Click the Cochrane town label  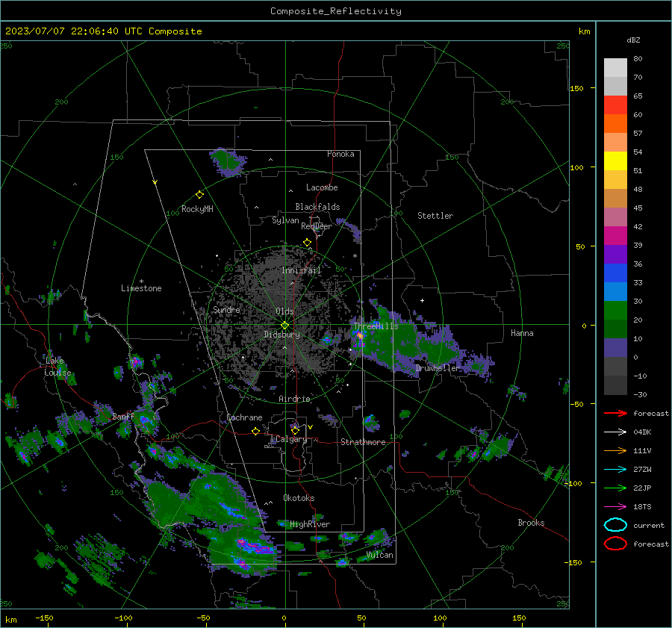point(244,417)
